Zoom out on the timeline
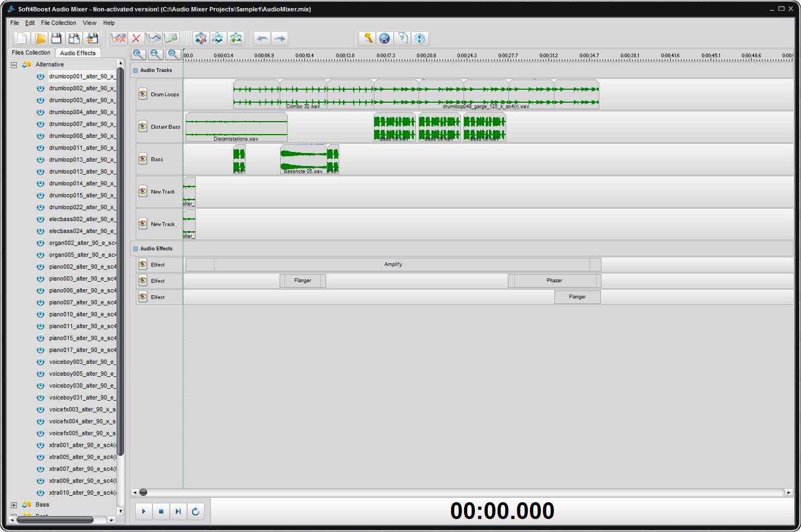The image size is (801, 532). (x=156, y=54)
